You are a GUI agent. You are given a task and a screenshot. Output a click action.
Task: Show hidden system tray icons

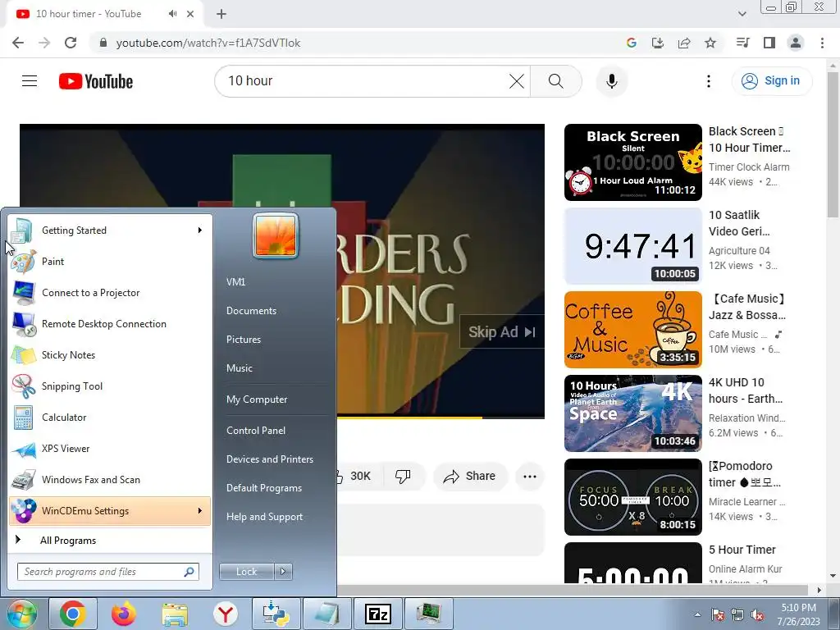[697, 614]
